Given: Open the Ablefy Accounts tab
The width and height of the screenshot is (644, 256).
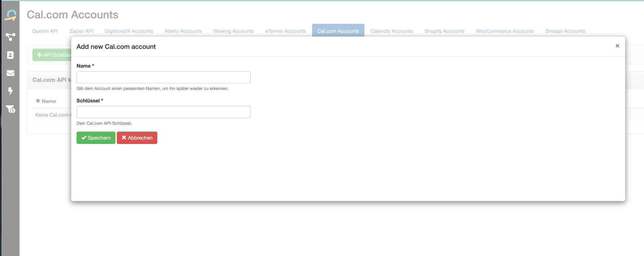Looking at the screenshot, I should tap(183, 31).
